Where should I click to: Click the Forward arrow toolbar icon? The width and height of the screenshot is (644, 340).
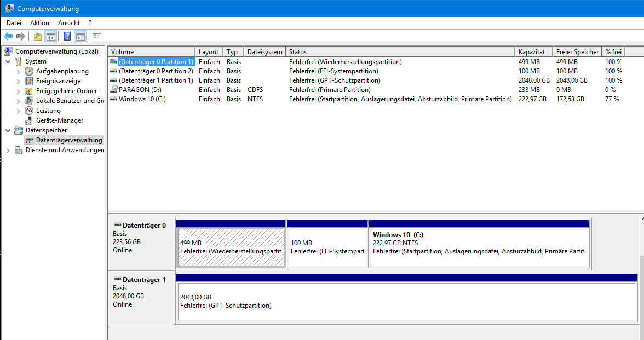[x=21, y=37]
